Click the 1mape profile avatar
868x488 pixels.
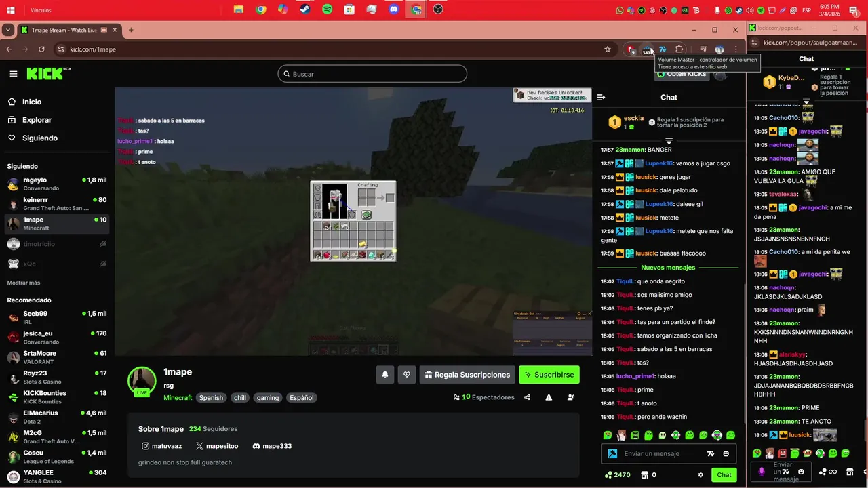pyautogui.click(x=142, y=382)
